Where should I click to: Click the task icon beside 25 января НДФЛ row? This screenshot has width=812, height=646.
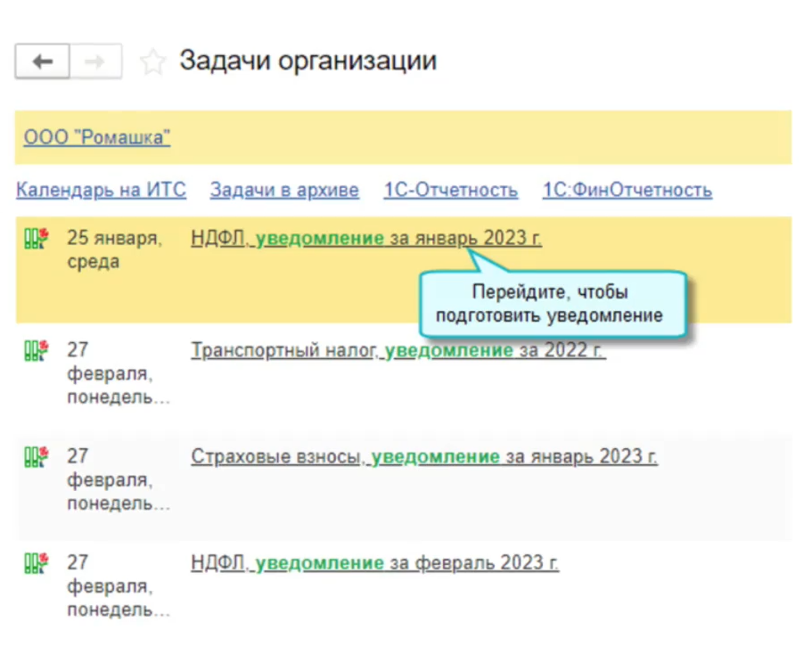pos(36,238)
